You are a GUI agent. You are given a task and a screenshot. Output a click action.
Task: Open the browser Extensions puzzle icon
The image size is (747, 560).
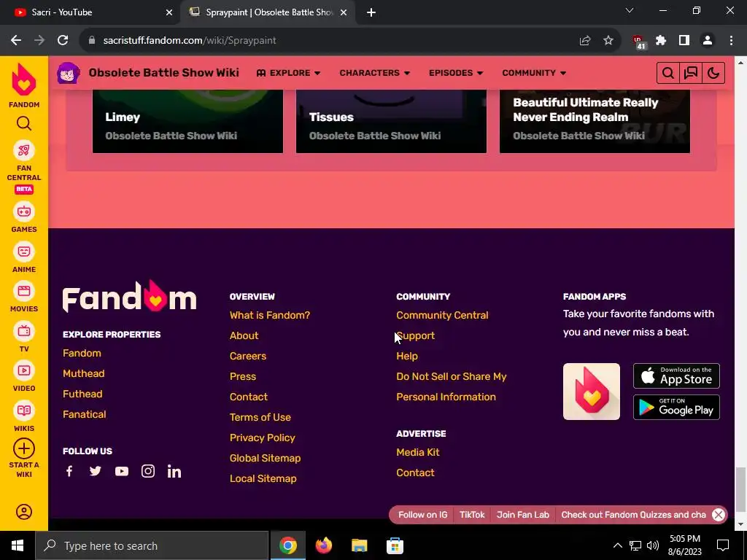[x=661, y=41]
